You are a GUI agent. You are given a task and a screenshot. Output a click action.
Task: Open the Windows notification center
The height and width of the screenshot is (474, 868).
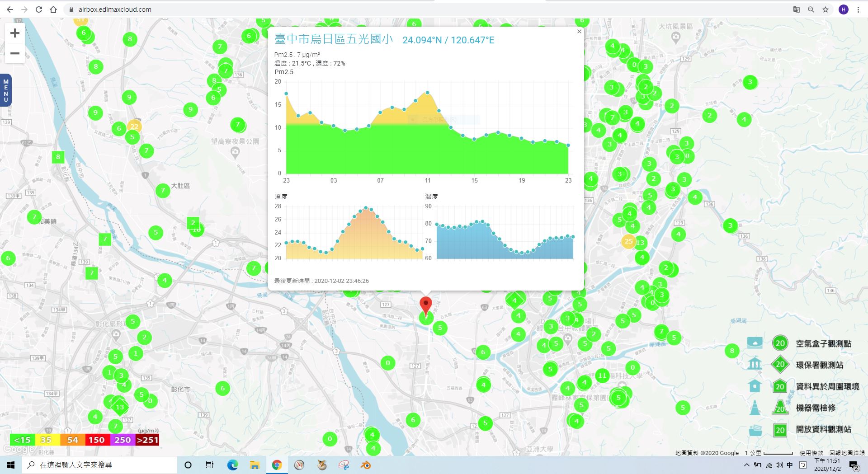point(854,465)
